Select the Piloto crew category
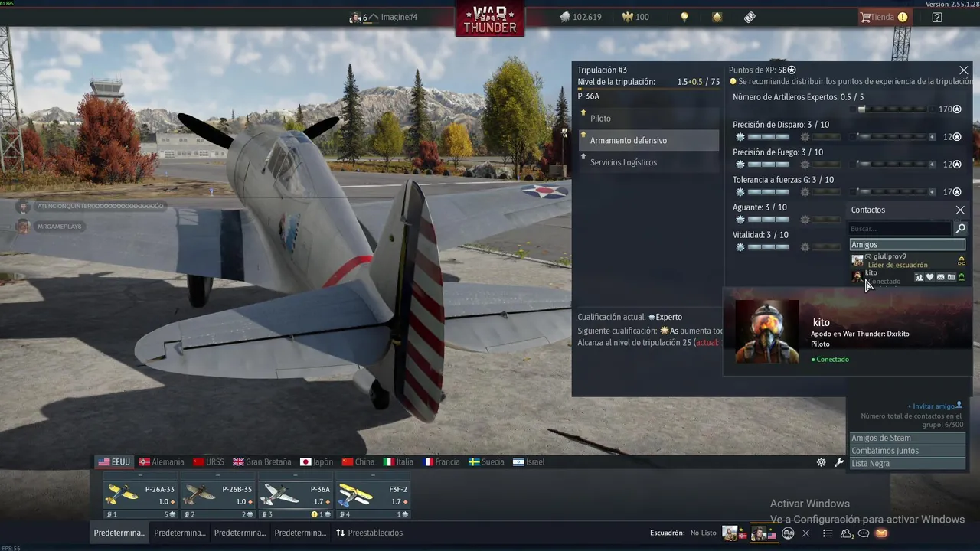The image size is (980, 551). 648,119
